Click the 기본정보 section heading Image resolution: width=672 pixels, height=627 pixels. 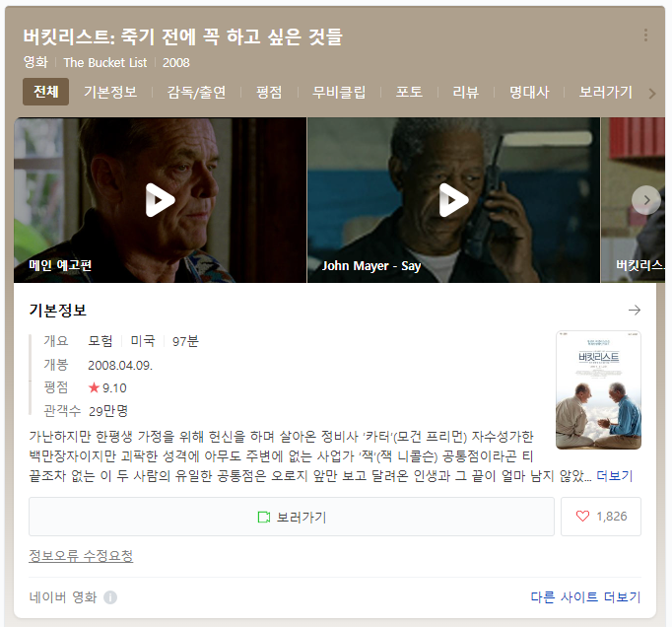(x=58, y=311)
